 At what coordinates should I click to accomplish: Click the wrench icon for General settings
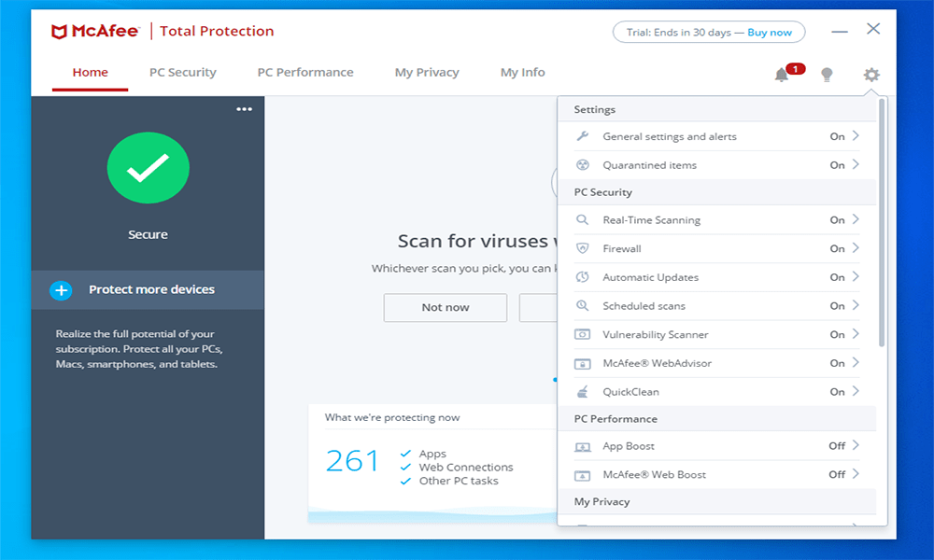click(583, 136)
